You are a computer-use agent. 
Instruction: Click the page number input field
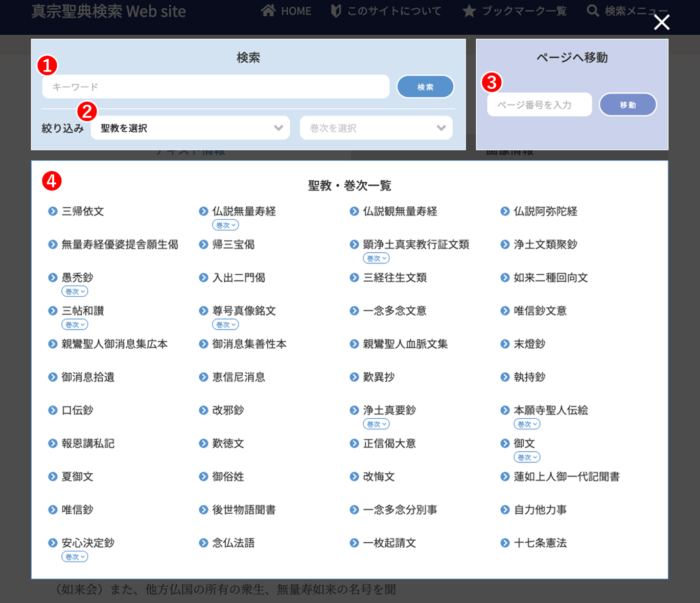539,105
